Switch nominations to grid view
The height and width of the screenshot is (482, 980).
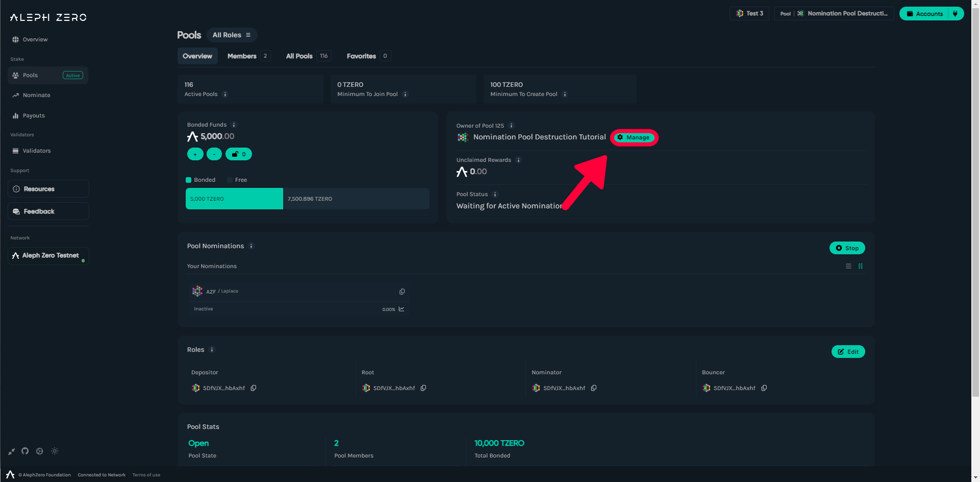[861, 266]
